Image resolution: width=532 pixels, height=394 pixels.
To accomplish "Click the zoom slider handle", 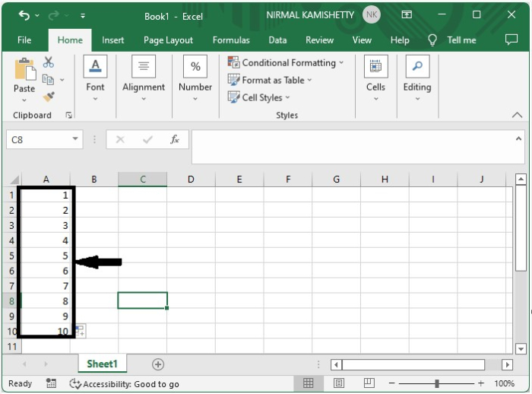I will click(x=437, y=383).
